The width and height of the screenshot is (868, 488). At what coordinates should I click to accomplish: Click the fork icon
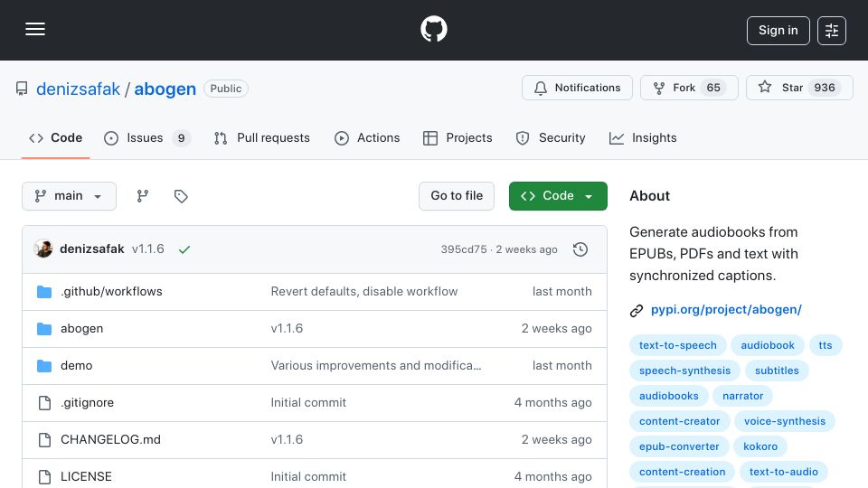pyautogui.click(x=659, y=88)
